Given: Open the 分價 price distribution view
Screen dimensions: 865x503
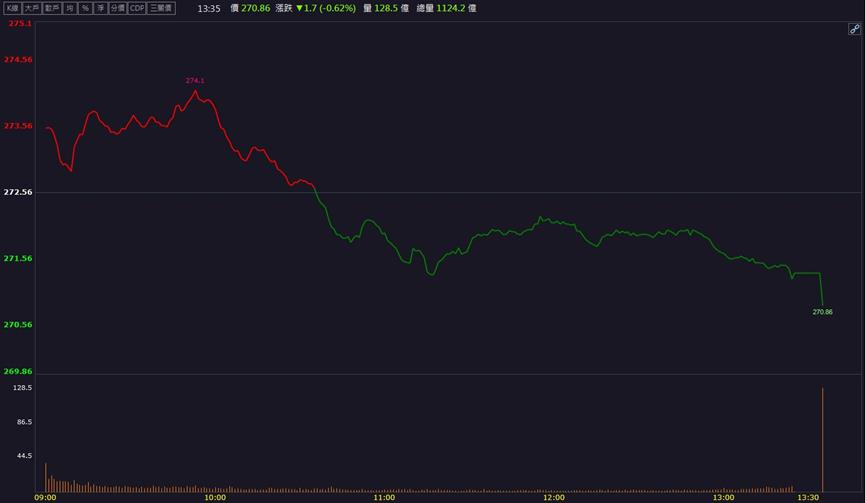Looking at the screenshot, I should [118, 8].
